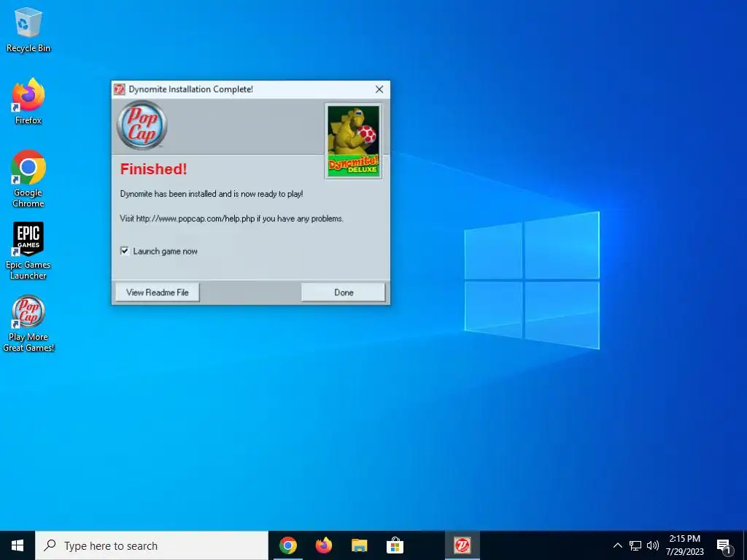Image resolution: width=747 pixels, height=560 pixels.
Task: Select the Firefox desktop shortcut
Action: [x=28, y=101]
